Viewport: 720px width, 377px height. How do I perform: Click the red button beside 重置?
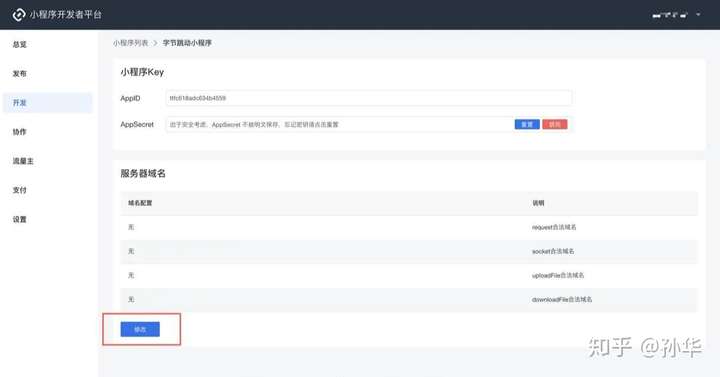(555, 124)
